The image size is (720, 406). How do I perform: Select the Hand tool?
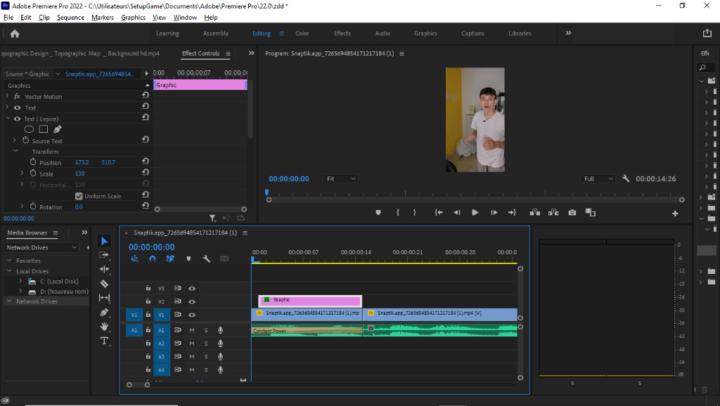[x=105, y=326]
